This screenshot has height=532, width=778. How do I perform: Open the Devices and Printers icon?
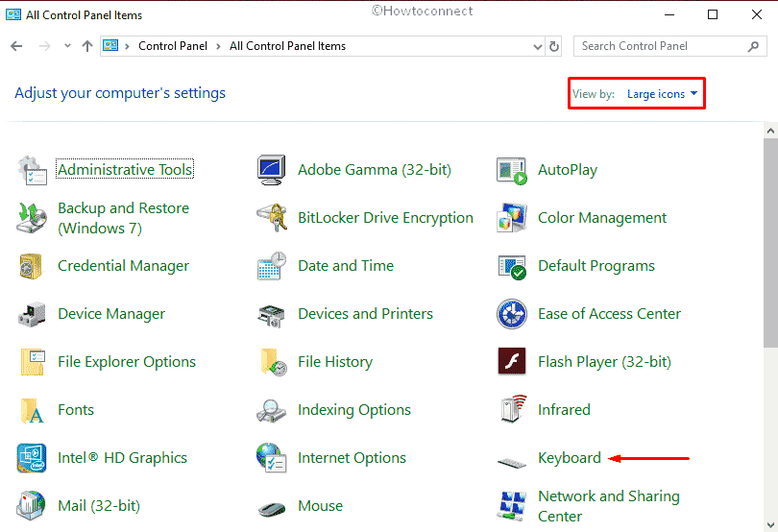tap(272, 316)
